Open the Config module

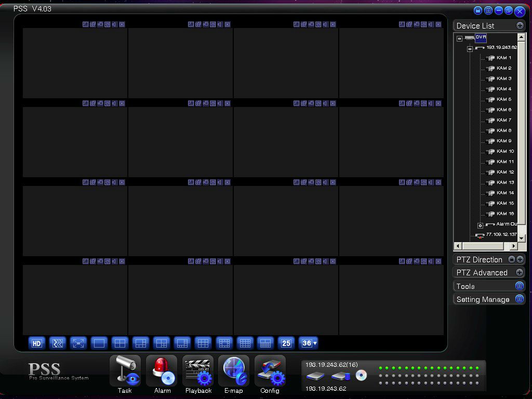pyautogui.click(x=270, y=371)
